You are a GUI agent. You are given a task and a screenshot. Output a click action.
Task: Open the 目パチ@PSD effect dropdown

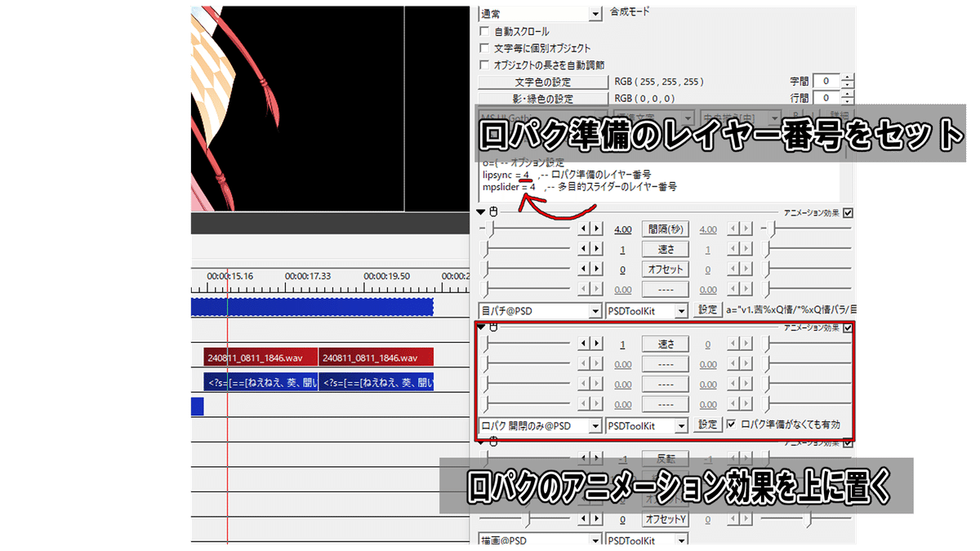point(539,310)
